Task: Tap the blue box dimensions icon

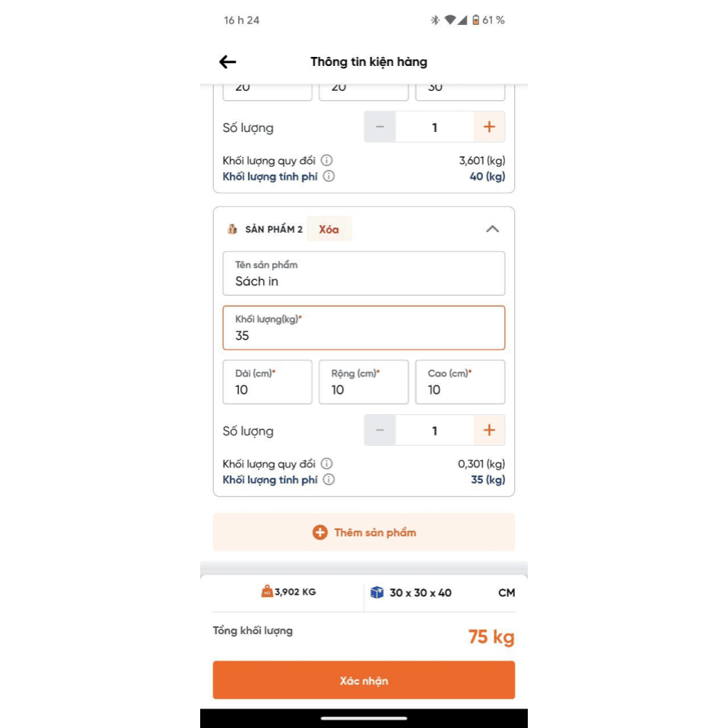Action: [x=377, y=592]
